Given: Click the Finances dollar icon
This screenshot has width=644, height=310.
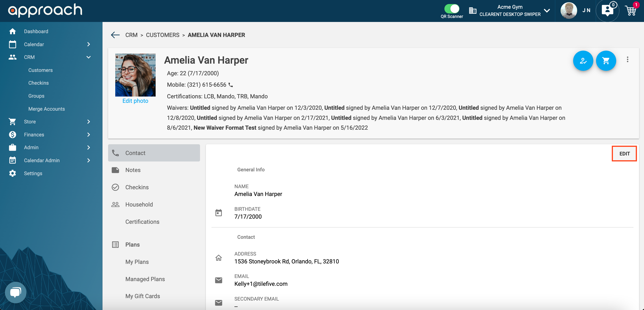Looking at the screenshot, I should tap(12, 135).
